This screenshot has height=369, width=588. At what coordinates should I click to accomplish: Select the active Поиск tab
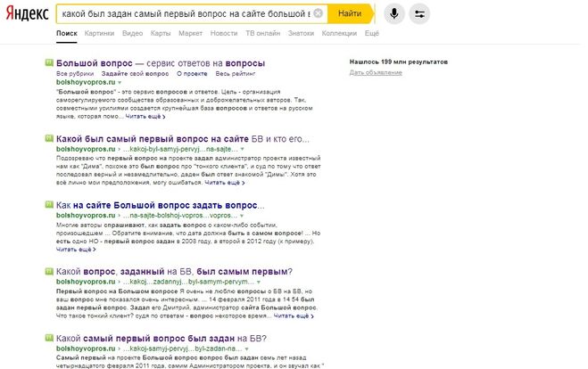point(67,33)
